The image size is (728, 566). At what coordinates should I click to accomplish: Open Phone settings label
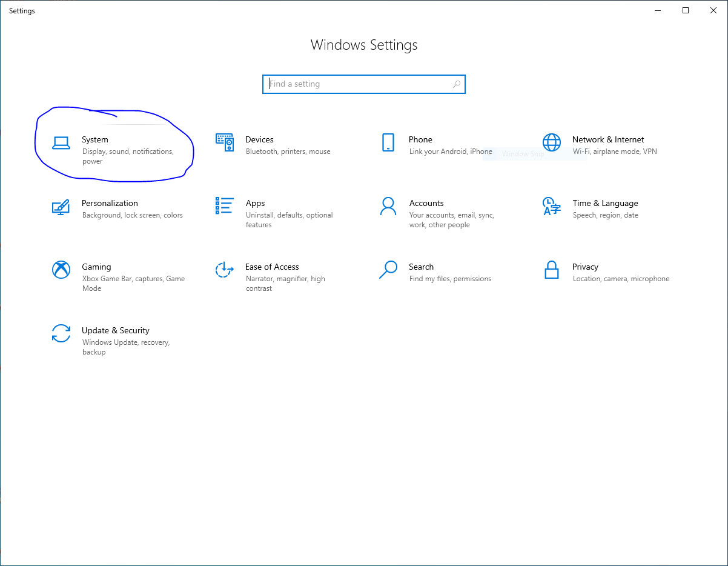pyautogui.click(x=420, y=139)
